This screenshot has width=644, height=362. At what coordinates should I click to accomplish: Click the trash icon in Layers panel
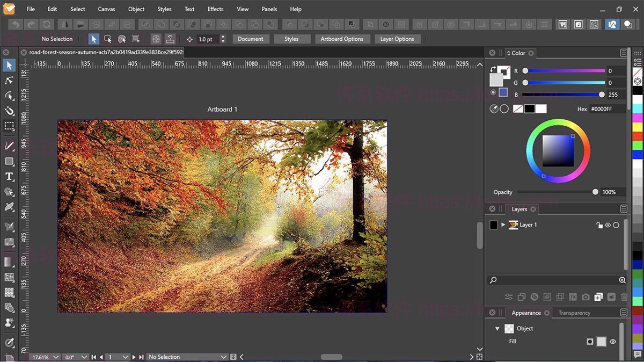624,297
